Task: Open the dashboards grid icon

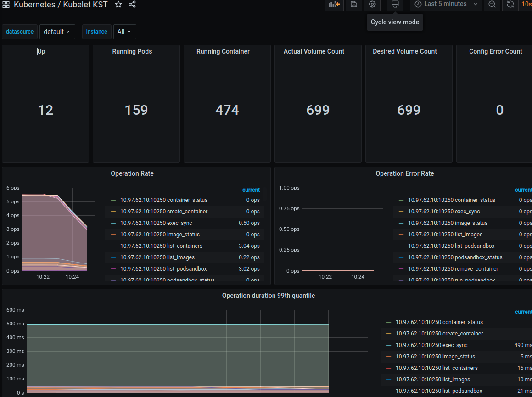Action: point(6,5)
